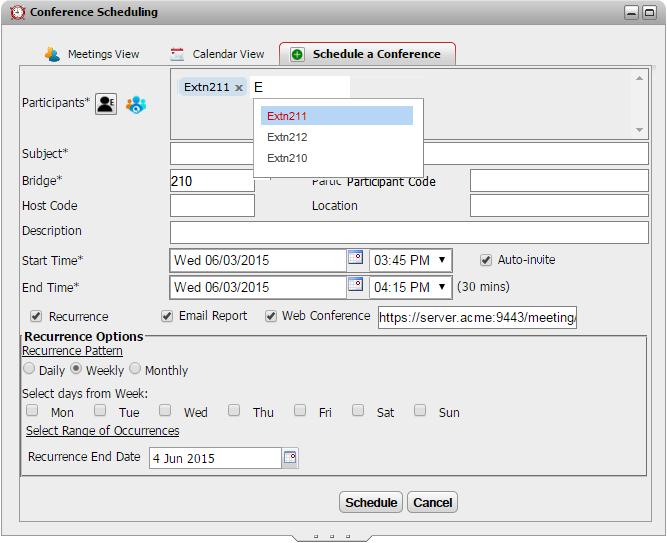The height and width of the screenshot is (543, 667).
Task: Check the Wed day checkbox
Action: click(x=165, y=410)
